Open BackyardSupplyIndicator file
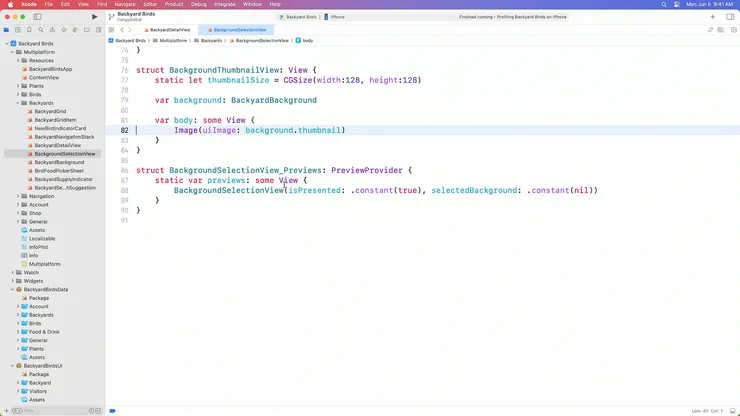 pos(63,179)
